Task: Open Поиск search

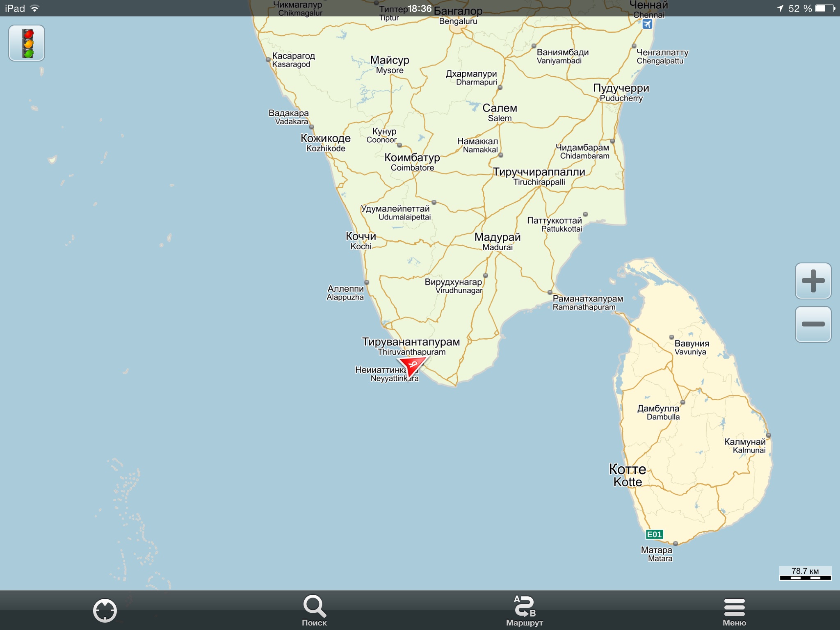Action: point(315,610)
